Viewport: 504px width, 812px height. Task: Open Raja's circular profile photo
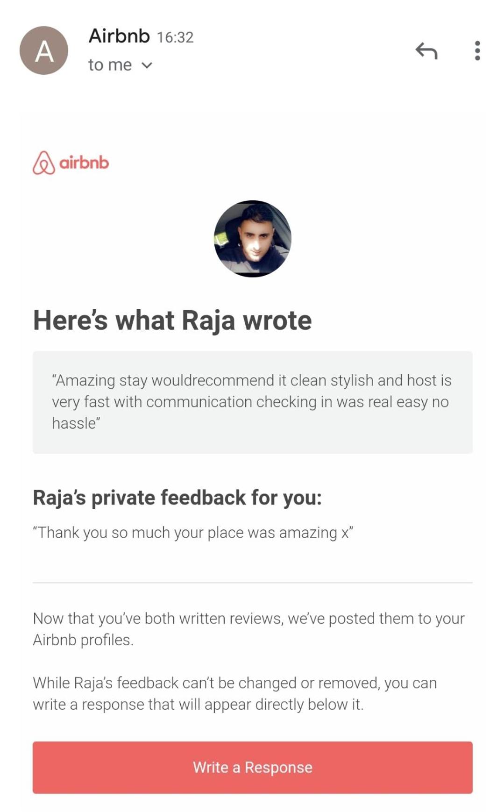[252, 238]
